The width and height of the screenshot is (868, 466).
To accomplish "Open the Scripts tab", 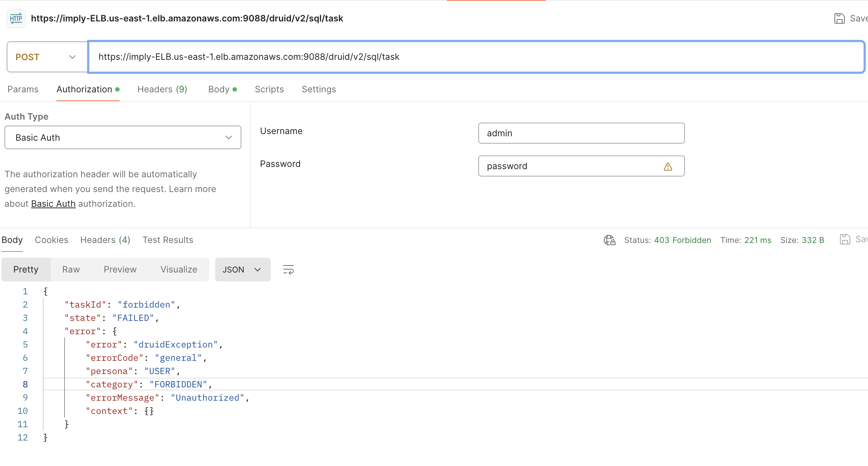I will pyautogui.click(x=269, y=89).
